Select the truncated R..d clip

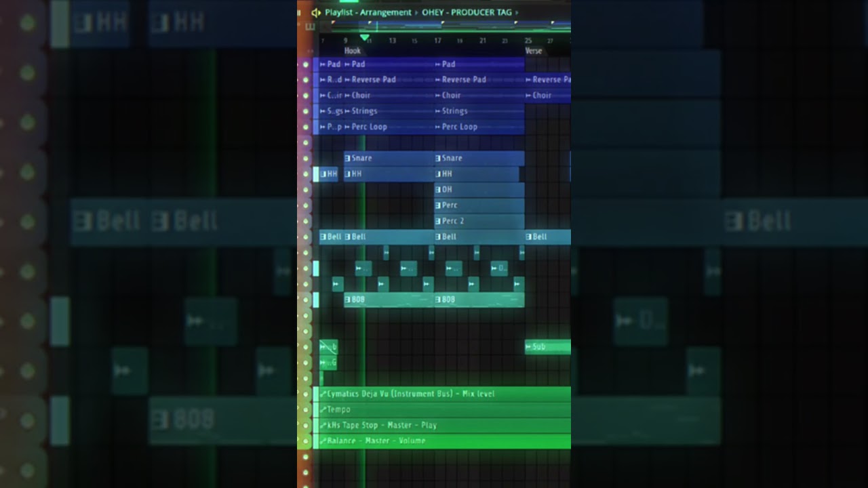tap(331, 80)
